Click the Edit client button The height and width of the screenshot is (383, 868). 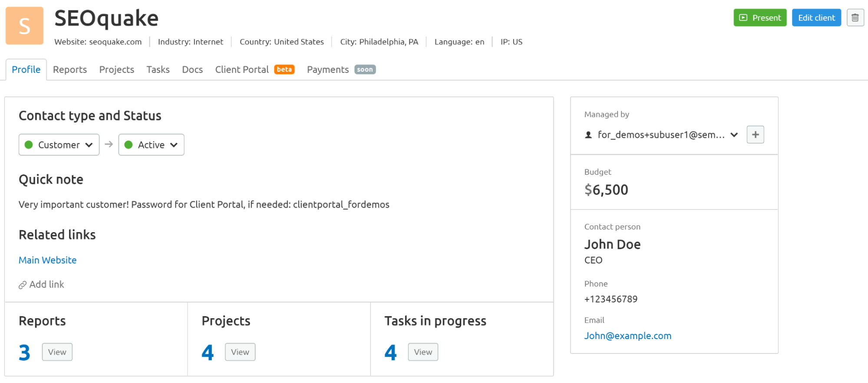816,18
